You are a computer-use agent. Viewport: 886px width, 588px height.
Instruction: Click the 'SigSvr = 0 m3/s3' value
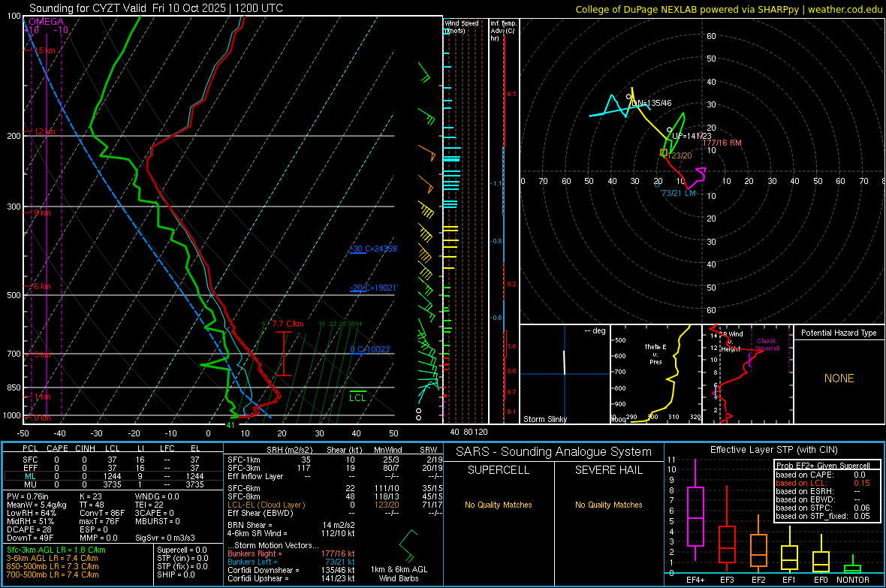[165, 538]
